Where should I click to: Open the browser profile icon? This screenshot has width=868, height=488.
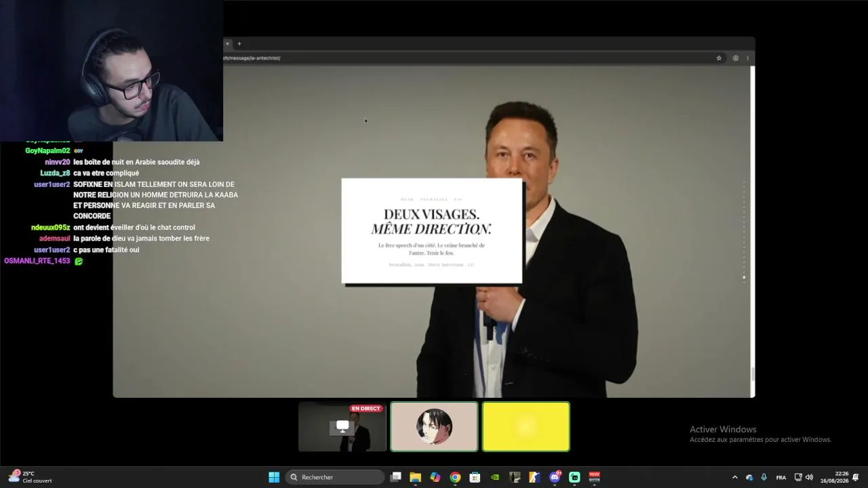click(735, 58)
